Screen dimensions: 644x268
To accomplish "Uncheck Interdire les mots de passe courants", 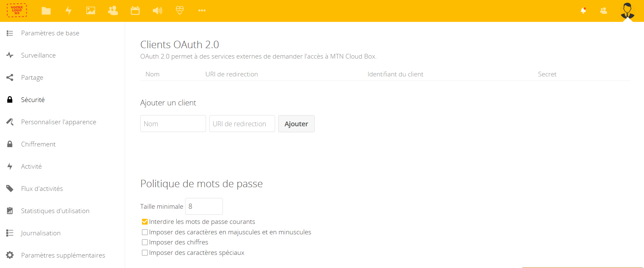I will [145, 222].
